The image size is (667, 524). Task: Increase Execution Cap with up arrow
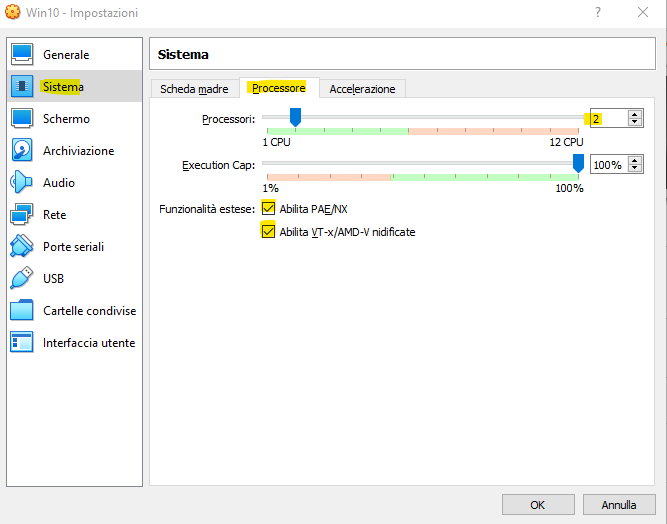pyautogui.click(x=635, y=161)
